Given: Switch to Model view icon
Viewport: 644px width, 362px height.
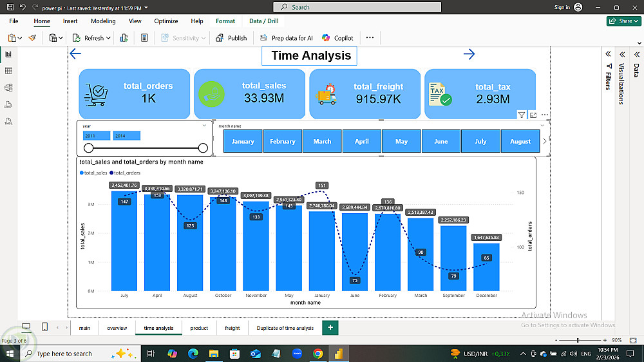Looking at the screenshot, I should (x=8, y=88).
